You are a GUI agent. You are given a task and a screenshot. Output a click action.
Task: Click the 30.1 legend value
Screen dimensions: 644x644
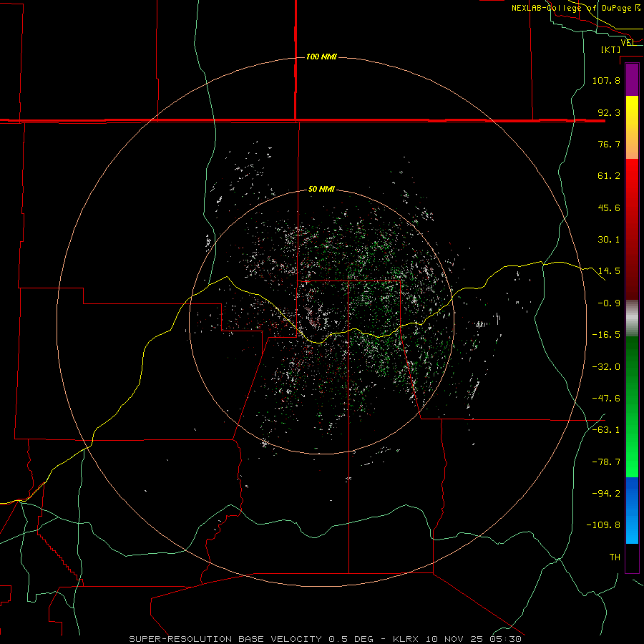(609, 240)
